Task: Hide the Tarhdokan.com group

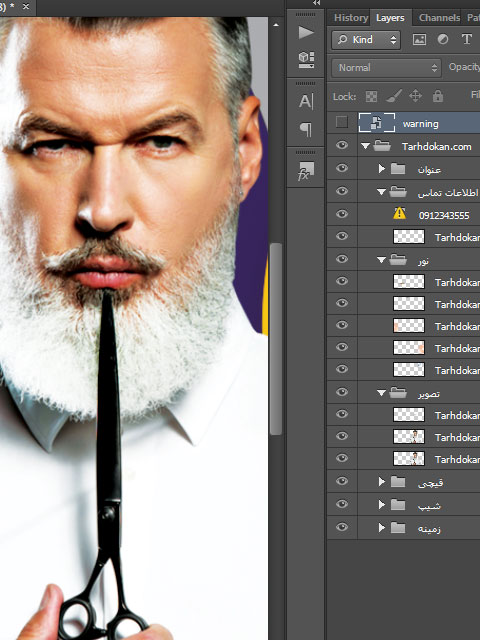Action: click(x=342, y=145)
